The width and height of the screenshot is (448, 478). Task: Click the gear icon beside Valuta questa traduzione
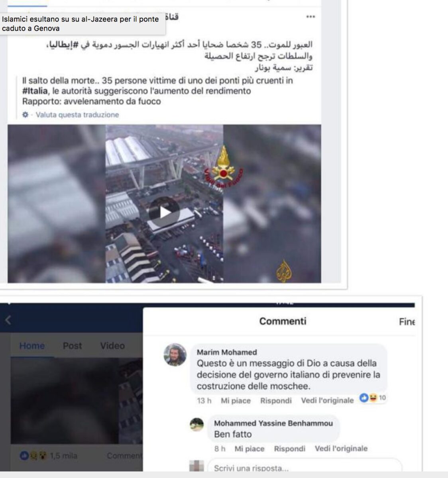tap(26, 115)
